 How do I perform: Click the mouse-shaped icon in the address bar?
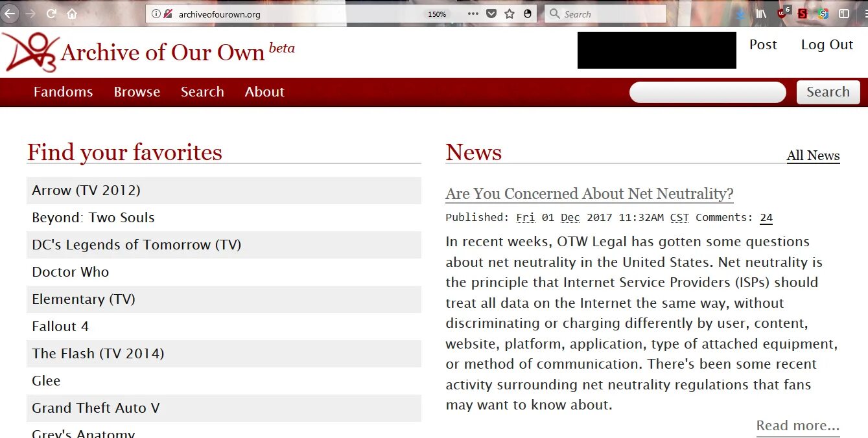pyautogui.click(x=528, y=14)
